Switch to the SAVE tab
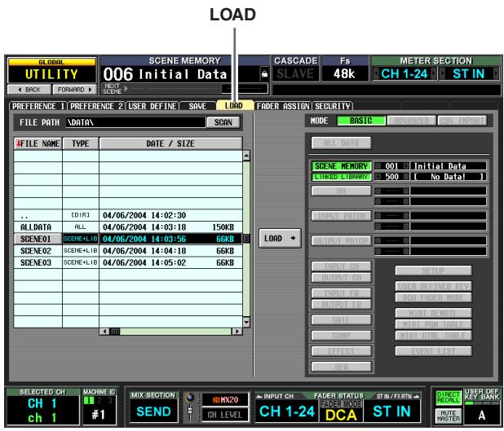Viewport: 504px width, 431px height. pyautogui.click(x=197, y=106)
